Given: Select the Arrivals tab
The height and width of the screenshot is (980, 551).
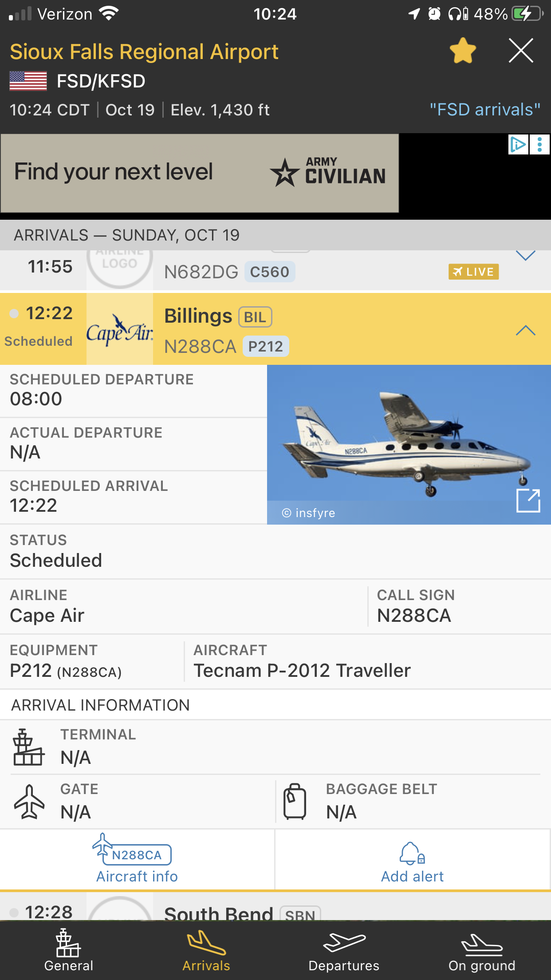Looking at the screenshot, I should point(206,951).
